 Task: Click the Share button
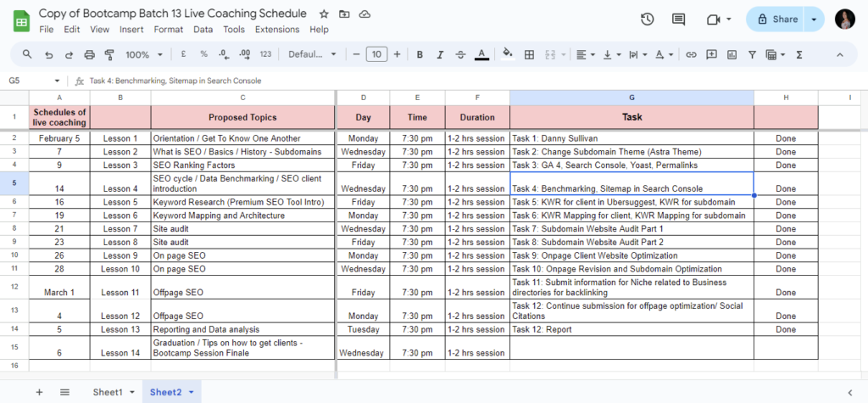click(x=775, y=20)
